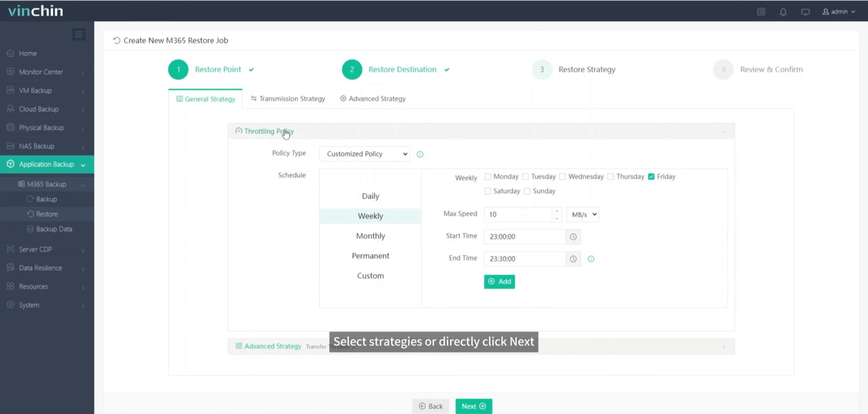Open the task list icon in top bar
868x414 pixels.
coord(761,12)
